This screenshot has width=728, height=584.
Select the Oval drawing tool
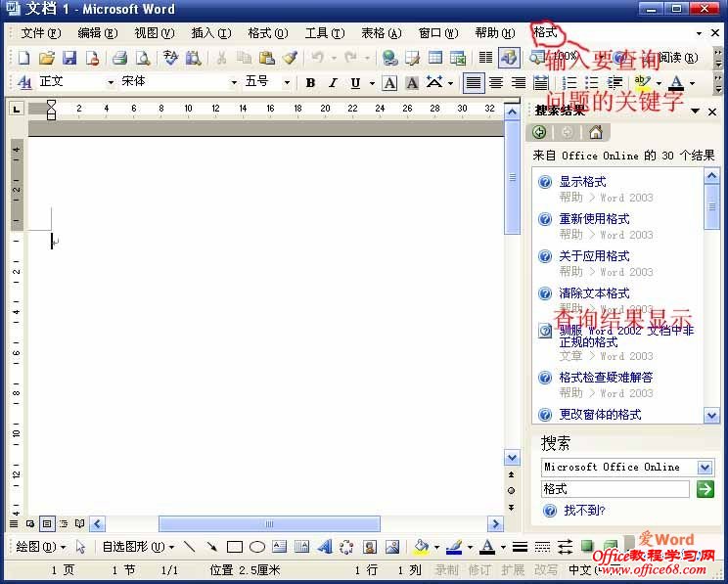point(257,547)
